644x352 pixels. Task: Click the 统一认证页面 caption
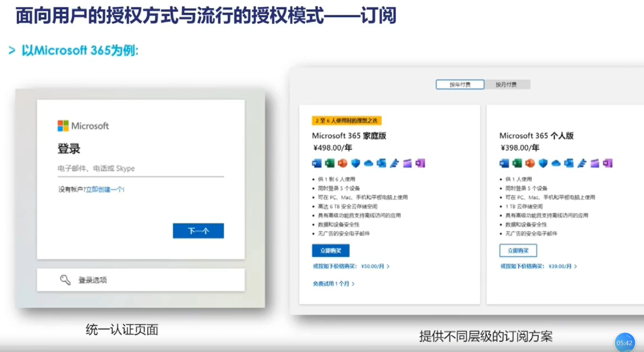pos(122,330)
